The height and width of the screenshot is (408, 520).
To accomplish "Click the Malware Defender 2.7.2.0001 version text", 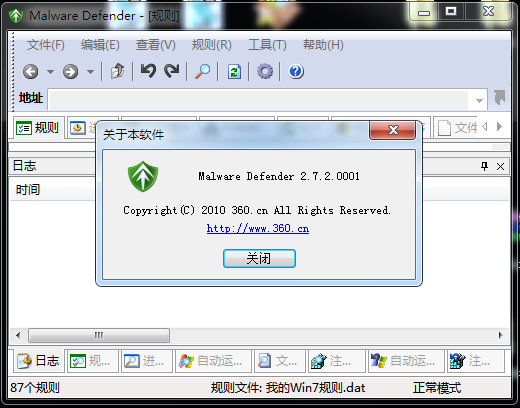I will pyautogui.click(x=279, y=176).
